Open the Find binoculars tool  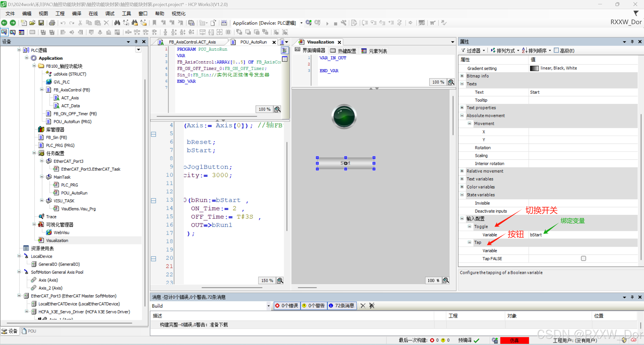click(x=117, y=23)
